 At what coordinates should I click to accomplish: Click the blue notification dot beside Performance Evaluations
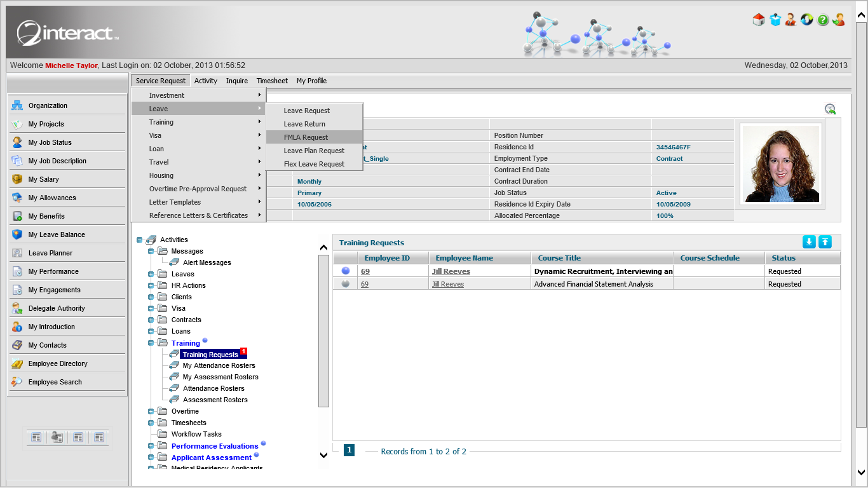coord(263,444)
